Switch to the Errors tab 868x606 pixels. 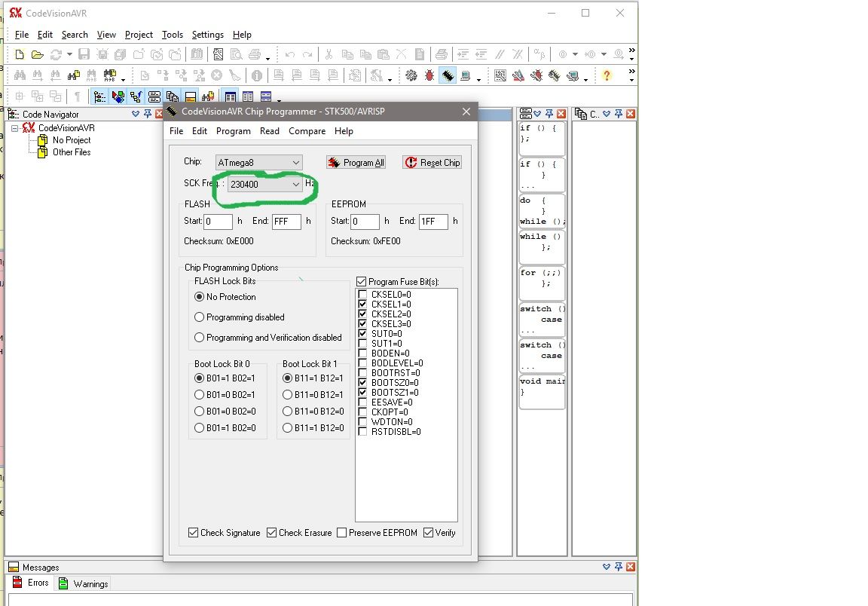[31, 583]
